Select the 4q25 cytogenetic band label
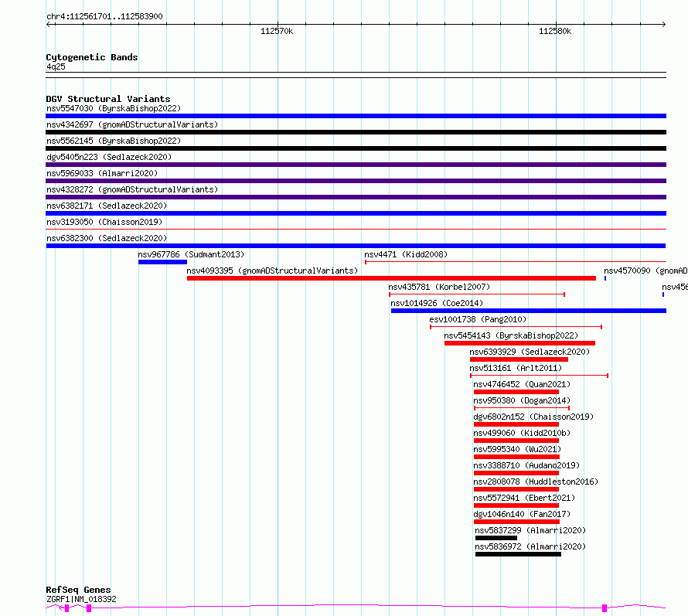The image size is (688, 616). [56, 66]
